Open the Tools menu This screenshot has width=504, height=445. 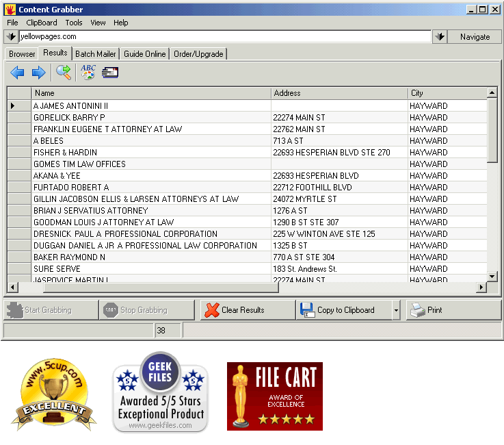tap(74, 23)
